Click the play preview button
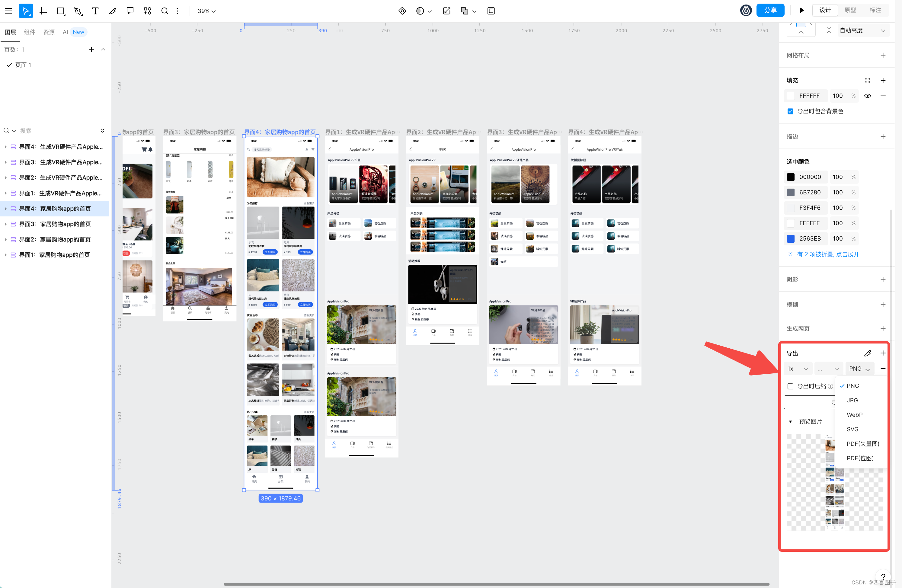The height and width of the screenshot is (588, 902). pos(801,10)
